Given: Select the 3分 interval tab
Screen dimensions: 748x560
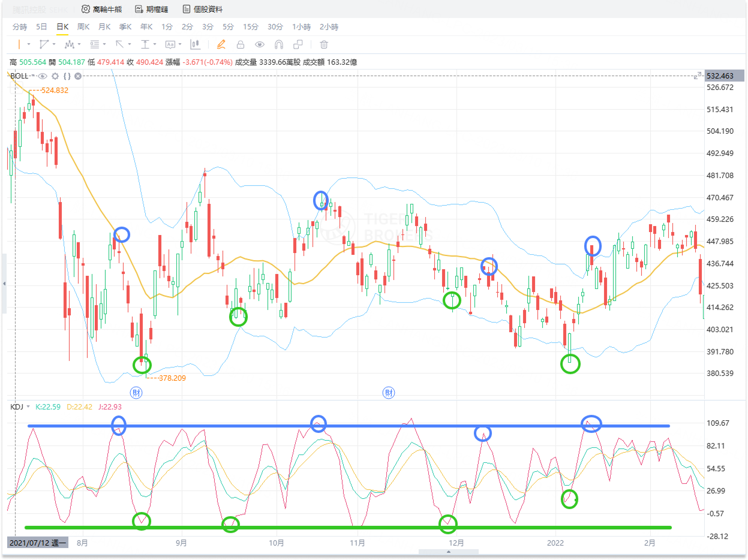Looking at the screenshot, I should [x=208, y=27].
